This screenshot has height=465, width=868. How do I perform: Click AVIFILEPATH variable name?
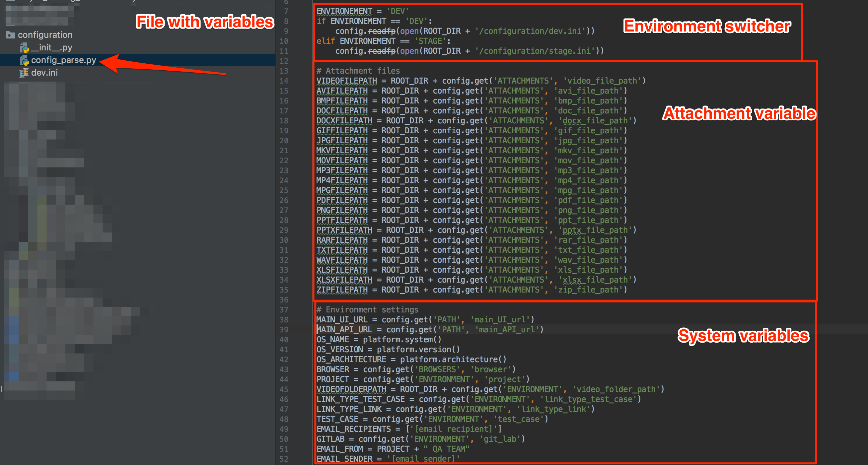[x=342, y=91]
